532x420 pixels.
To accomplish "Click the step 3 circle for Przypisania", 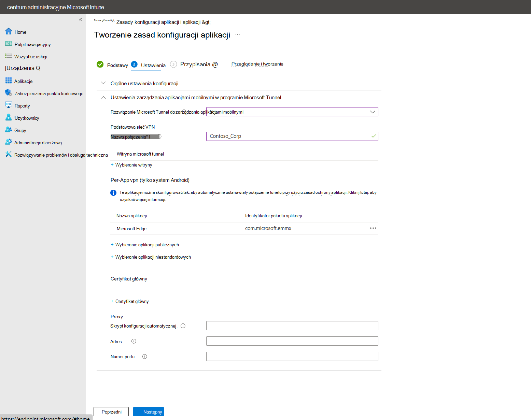I will [173, 64].
